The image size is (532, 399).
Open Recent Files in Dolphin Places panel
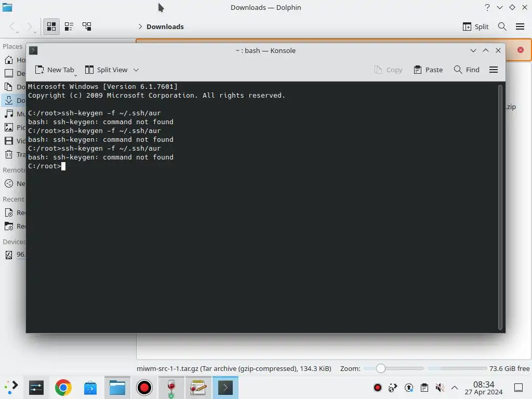pos(15,212)
